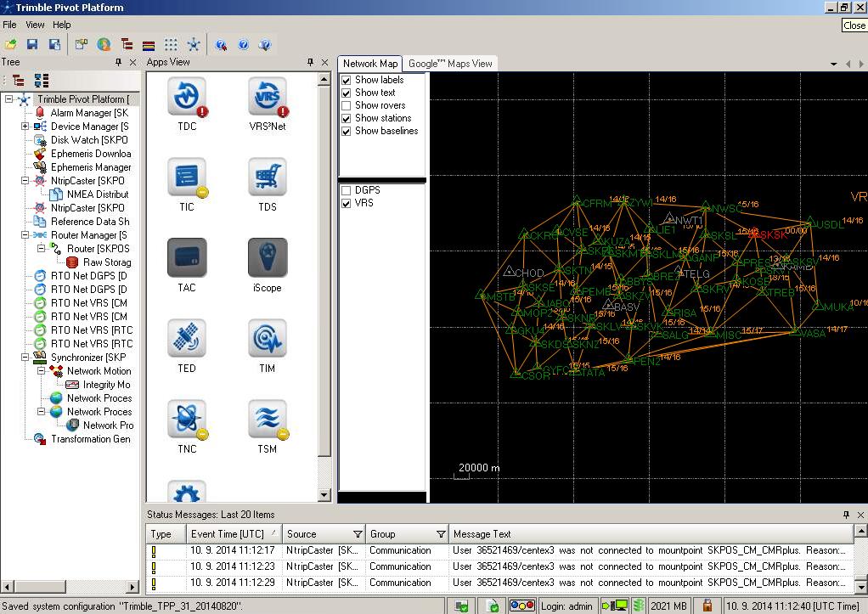Image resolution: width=868 pixels, height=614 pixels.
Task: Click the open folder toolbar icon
Action: click(x=10, y=45)
